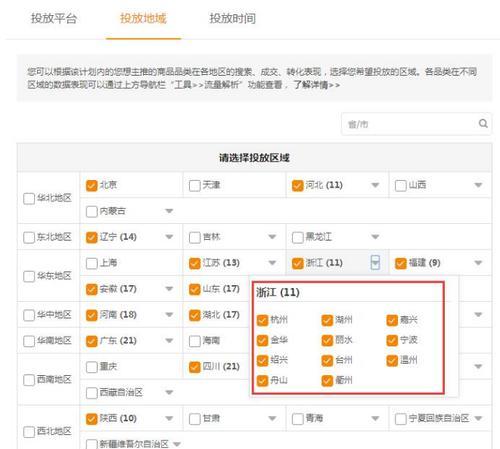
Task: Expand the 黑龙江 city dropdown arrow
Action: 375,237
